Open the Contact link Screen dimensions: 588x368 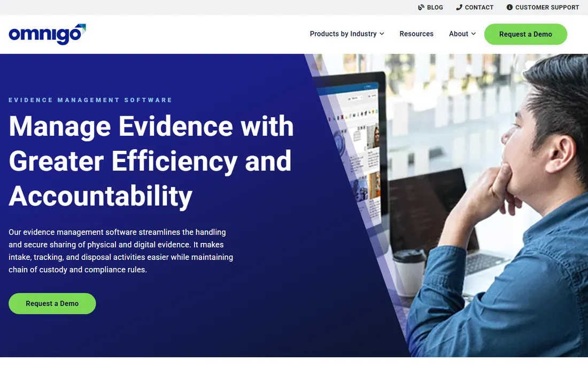point(475,7)
